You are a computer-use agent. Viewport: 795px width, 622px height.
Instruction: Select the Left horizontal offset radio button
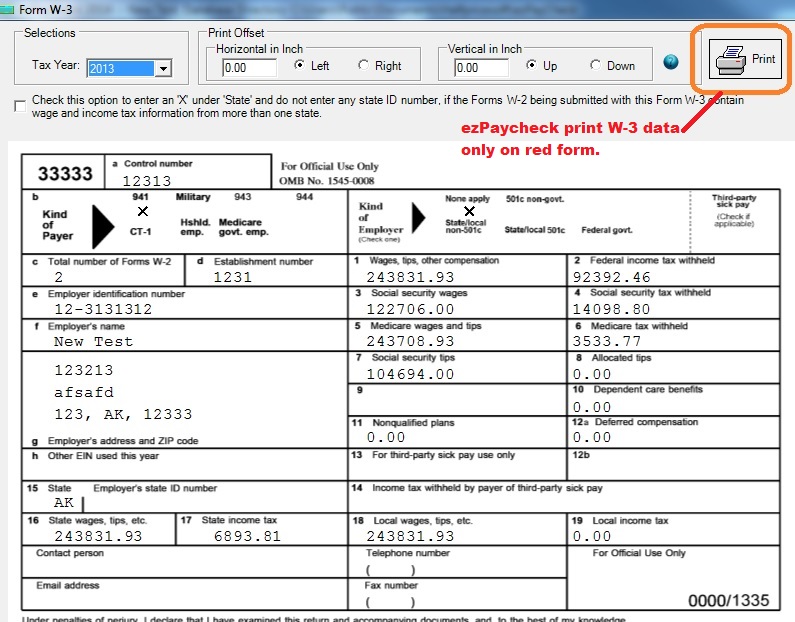[x=300, y=66]
